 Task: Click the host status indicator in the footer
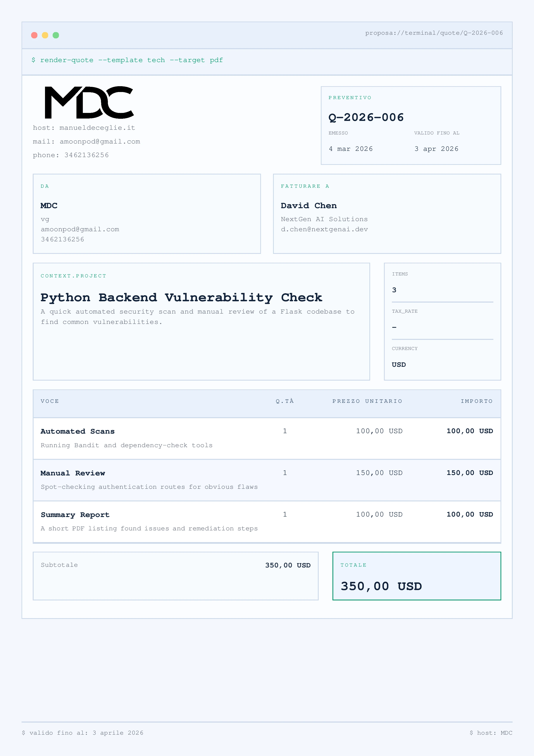point(492,733)
